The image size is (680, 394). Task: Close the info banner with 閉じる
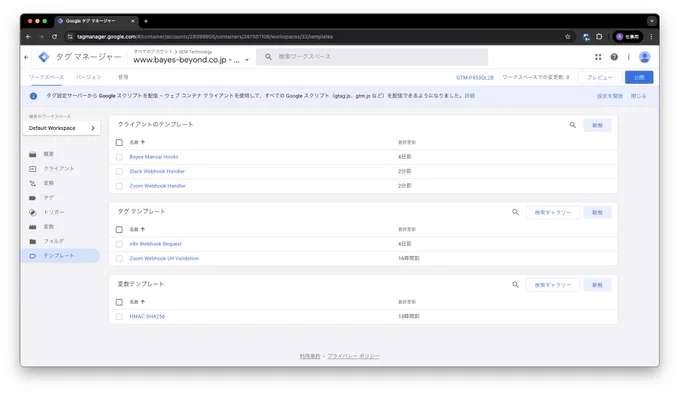pyautogui.click(x=638, y=96)
